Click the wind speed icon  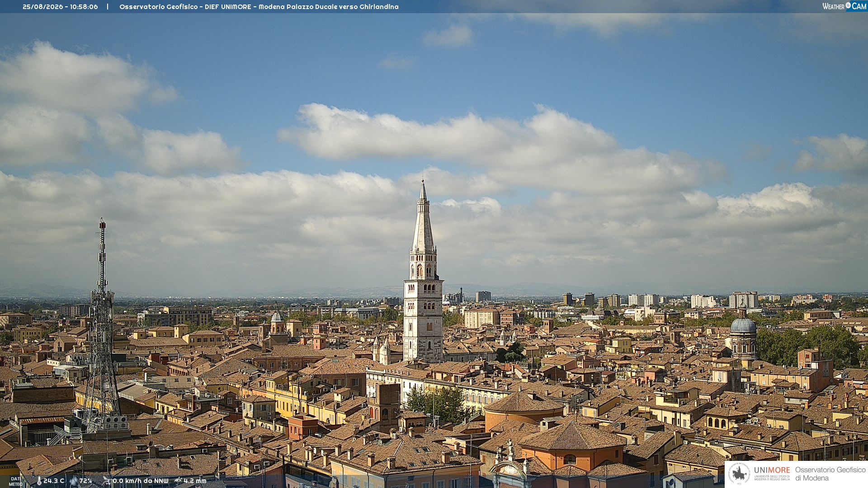[x=107, y=481]
